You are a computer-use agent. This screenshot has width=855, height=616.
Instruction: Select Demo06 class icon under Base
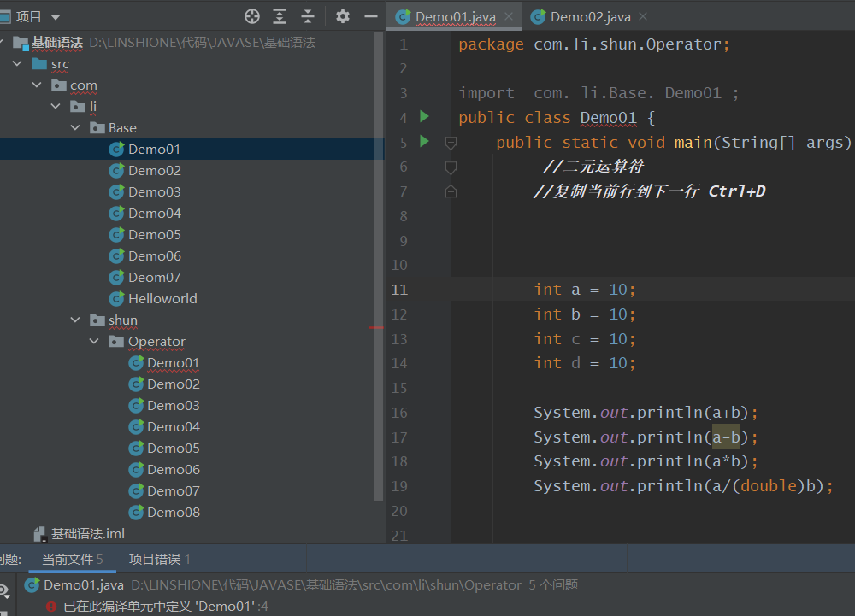point(116,255)
